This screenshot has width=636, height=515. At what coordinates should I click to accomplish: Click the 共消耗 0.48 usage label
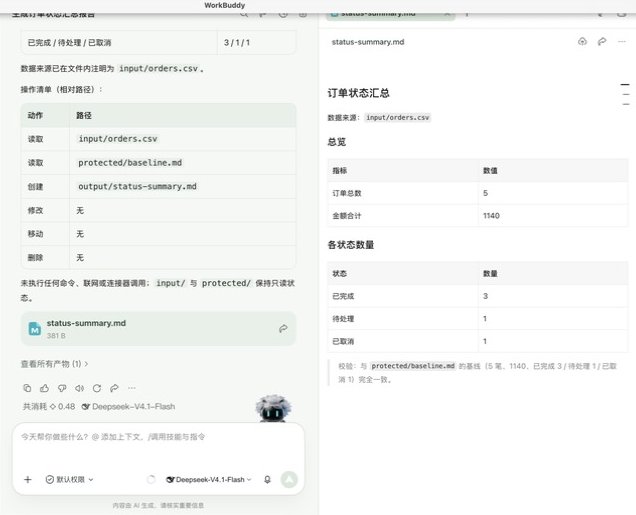pyautogui.click(x=49, y=407)
